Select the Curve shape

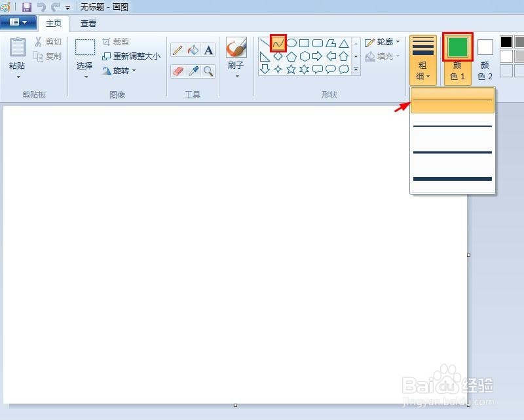click(278, 43)
